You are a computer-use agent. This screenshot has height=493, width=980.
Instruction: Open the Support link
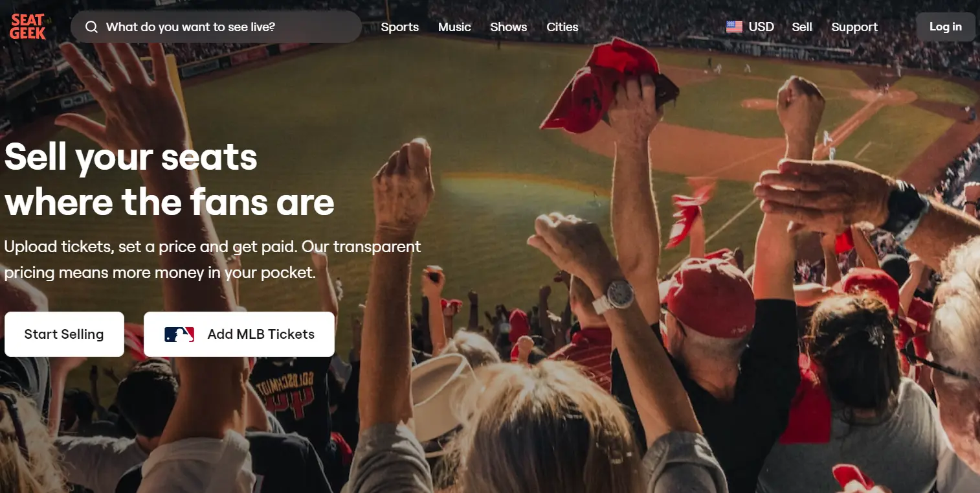pyautogui.click(x=854, y=27)
